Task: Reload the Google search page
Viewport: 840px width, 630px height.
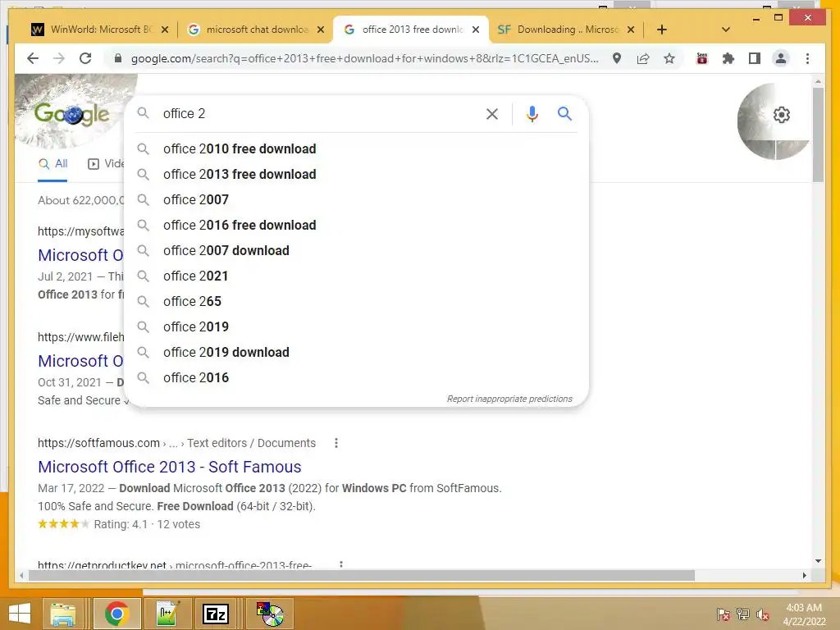Action: (85, 58)
